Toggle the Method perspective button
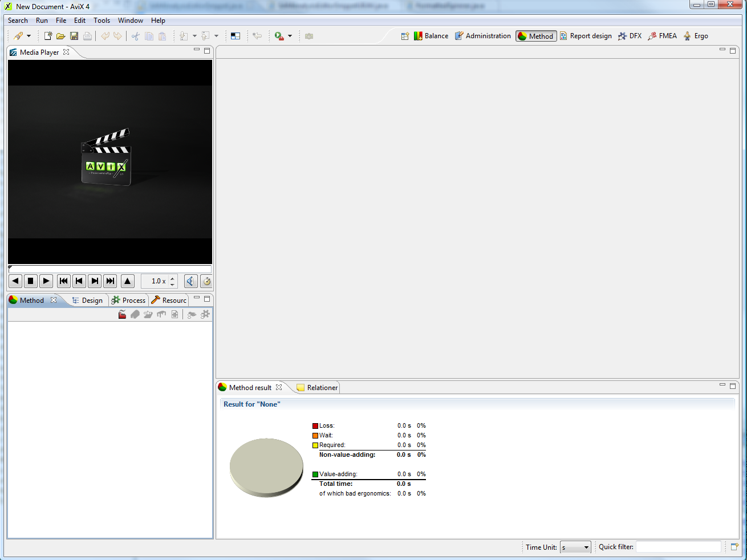The height and width of the screenshot is (560, 747). tap(535, 36)
